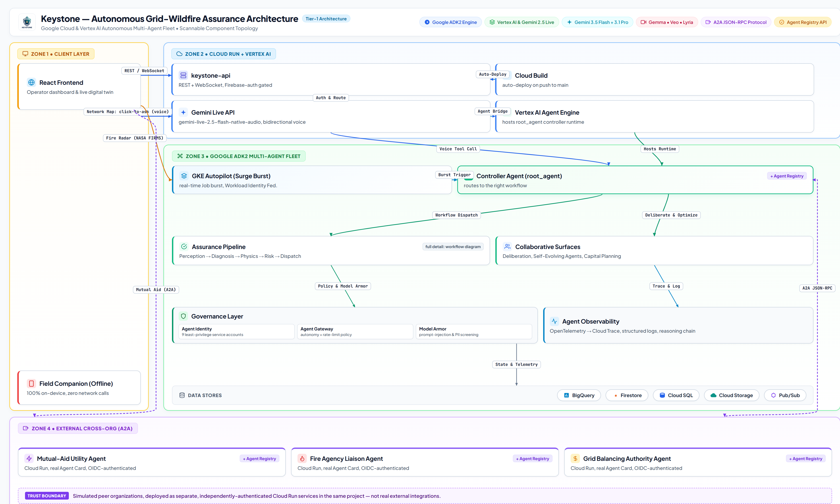Click the ZONE 4 • EXTERNAL CROSS-ORG header
Viewport: 840px width, 504px height.
(x=78, y=428)
